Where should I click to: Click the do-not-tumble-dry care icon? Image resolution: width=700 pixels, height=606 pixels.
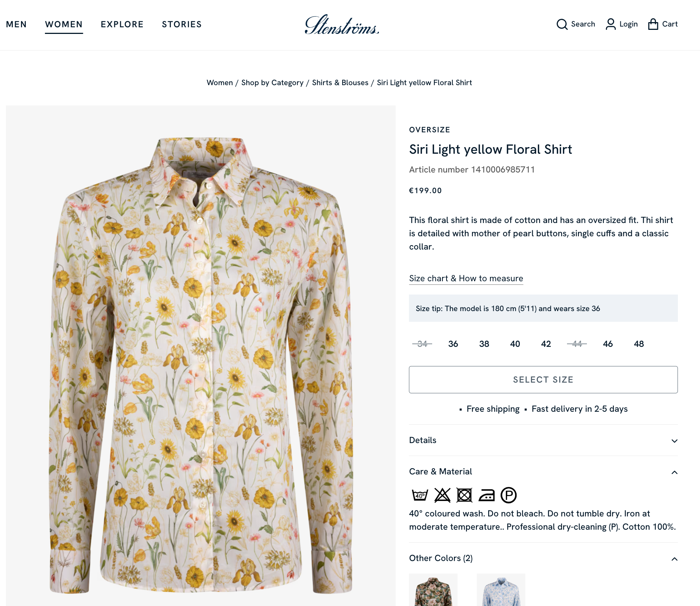click(464, 495)
